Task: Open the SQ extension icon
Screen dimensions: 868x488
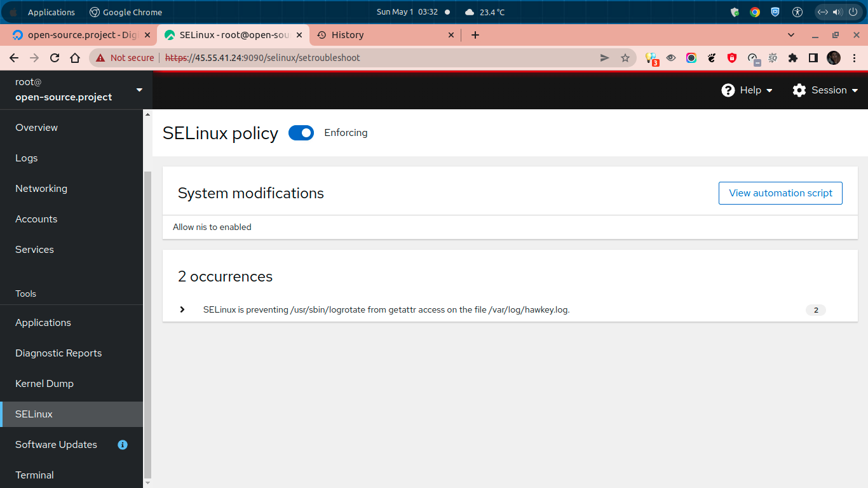Action: coord(773,58)
